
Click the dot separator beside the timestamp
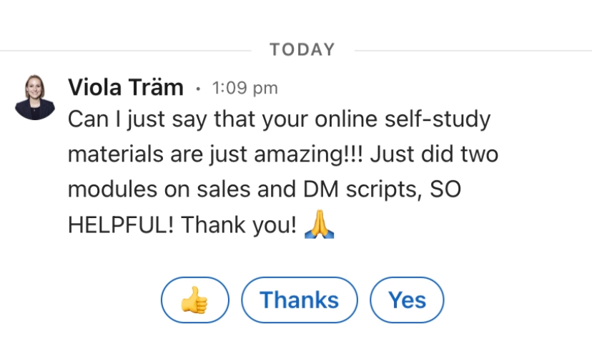[198, 89]
